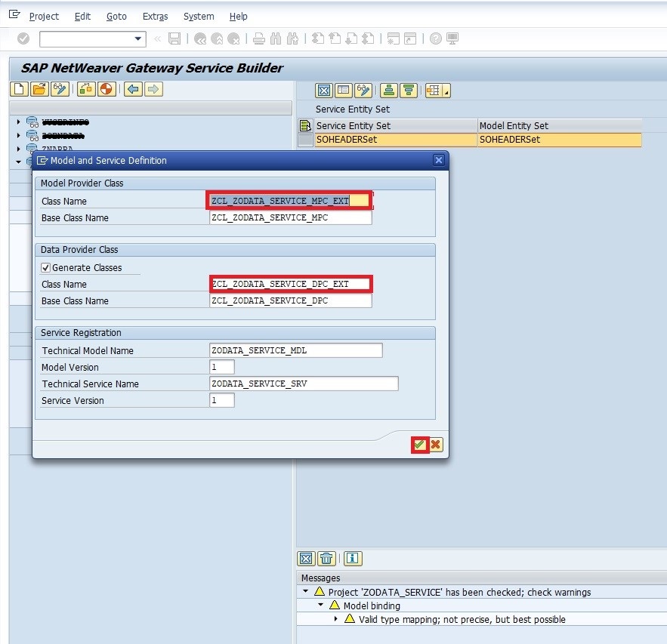
Task: Open the System menu
Action: [x=199, y=16]
